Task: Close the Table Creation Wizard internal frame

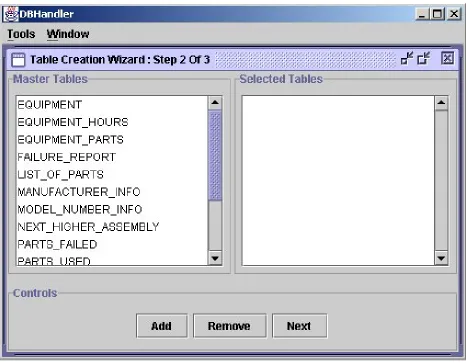Action: (x=447, y=58)
